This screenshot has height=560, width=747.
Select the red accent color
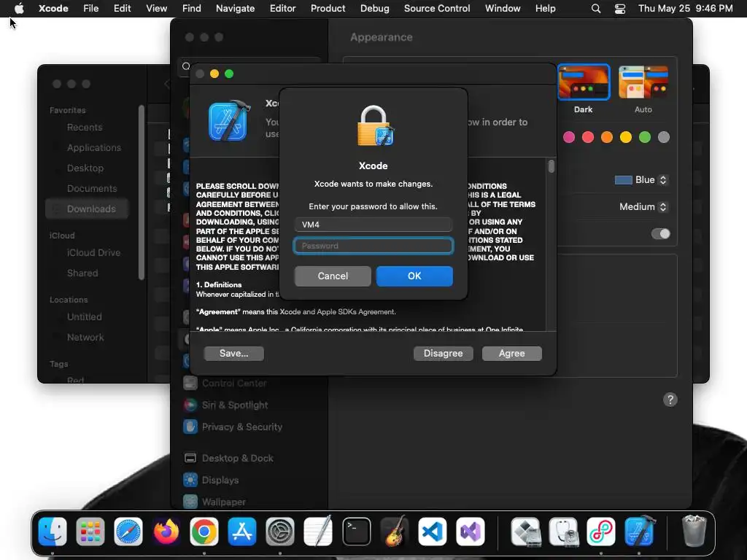pos(588,138)
